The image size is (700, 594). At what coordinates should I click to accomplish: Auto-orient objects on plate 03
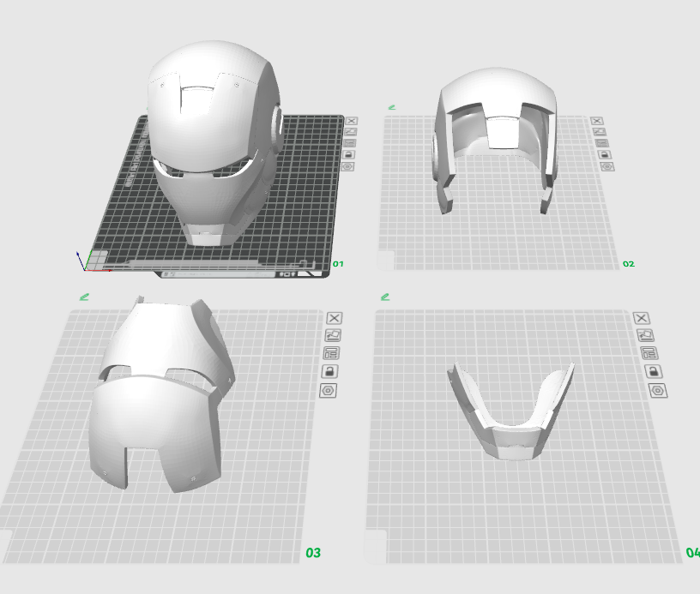(333, 335)
